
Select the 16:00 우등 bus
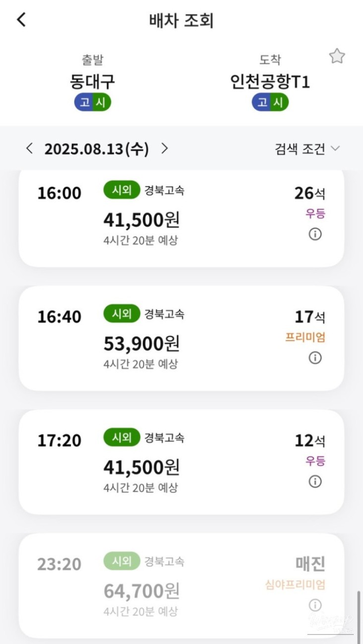click(x=181, y=218)
